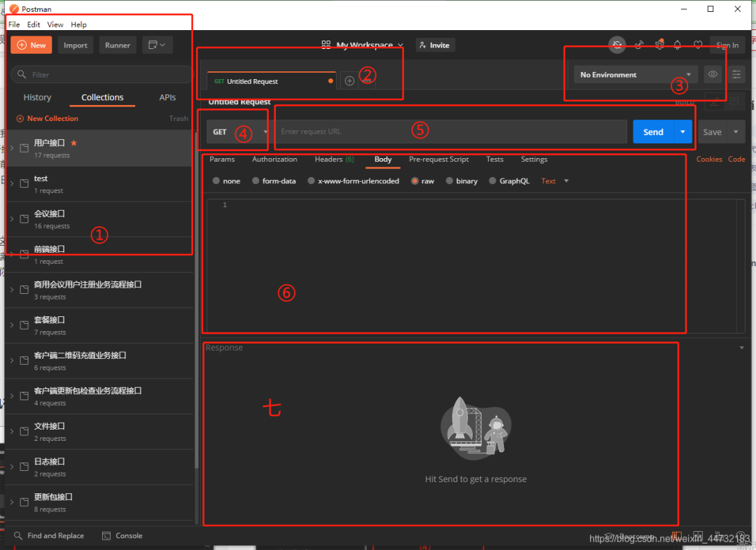Click the New window layout icon dropdown
The width and height of the screenshot is (756, 550).
157,45
